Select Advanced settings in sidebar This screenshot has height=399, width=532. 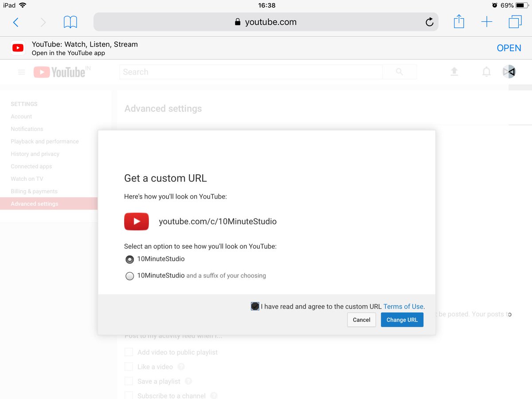click(49, 203)
